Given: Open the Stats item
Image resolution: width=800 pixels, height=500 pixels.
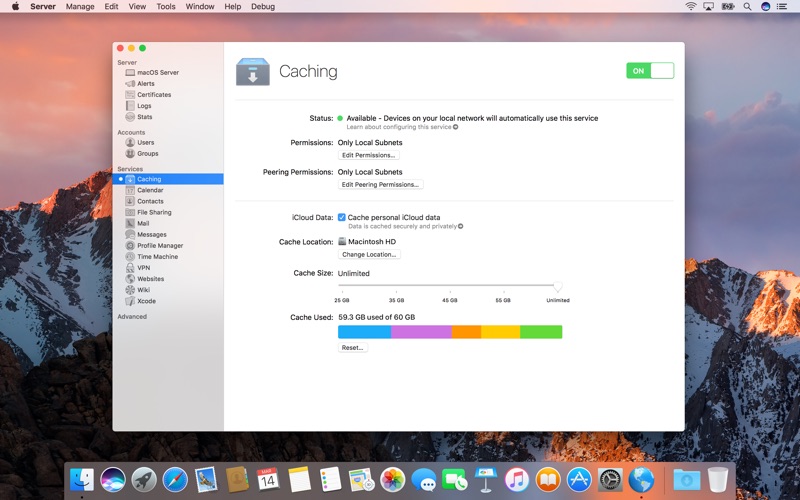Looking at the screenshot, I should [x=144, y=117].
